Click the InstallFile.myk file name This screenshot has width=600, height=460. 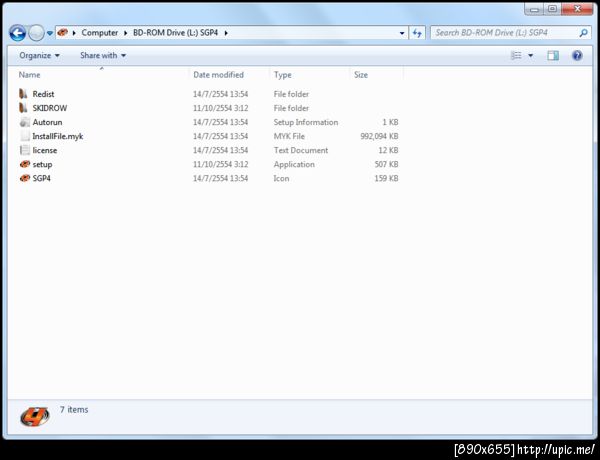coord(58,136)
